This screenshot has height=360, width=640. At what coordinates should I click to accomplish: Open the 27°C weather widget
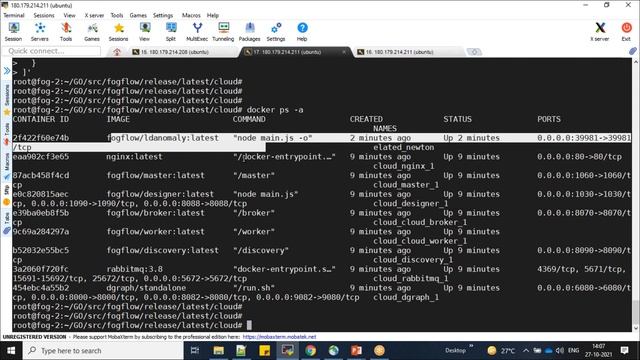[501, 351]
